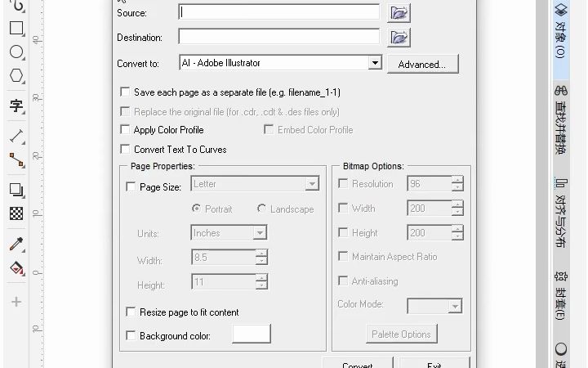
Task: Toggle Resize page to fit content
Action: 131,312
